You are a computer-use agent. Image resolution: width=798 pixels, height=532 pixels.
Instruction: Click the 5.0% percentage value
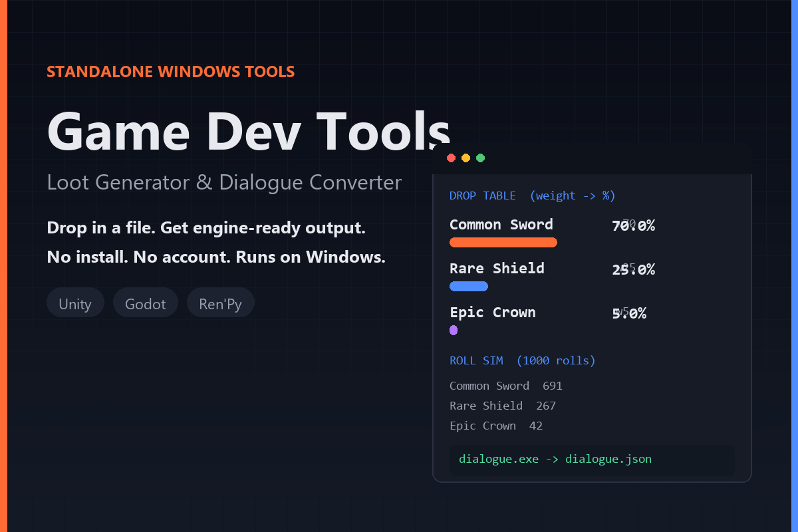[x=629, y=314]
